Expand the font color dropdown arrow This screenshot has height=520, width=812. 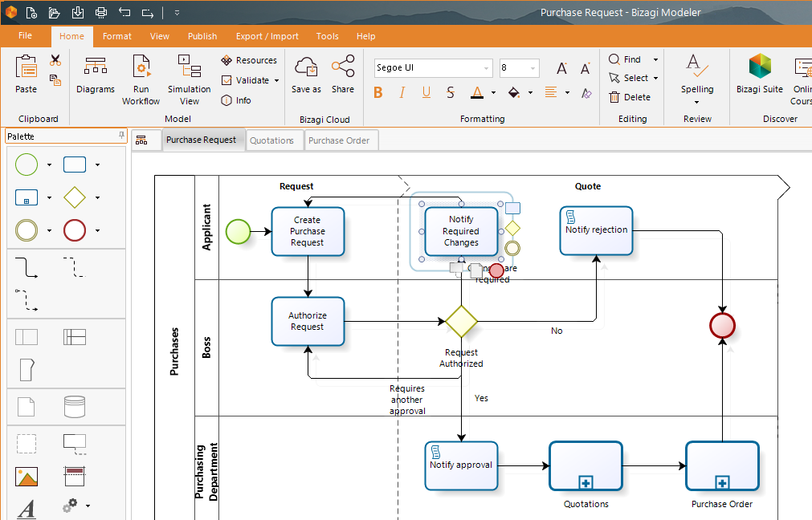[x=493, y=93]
